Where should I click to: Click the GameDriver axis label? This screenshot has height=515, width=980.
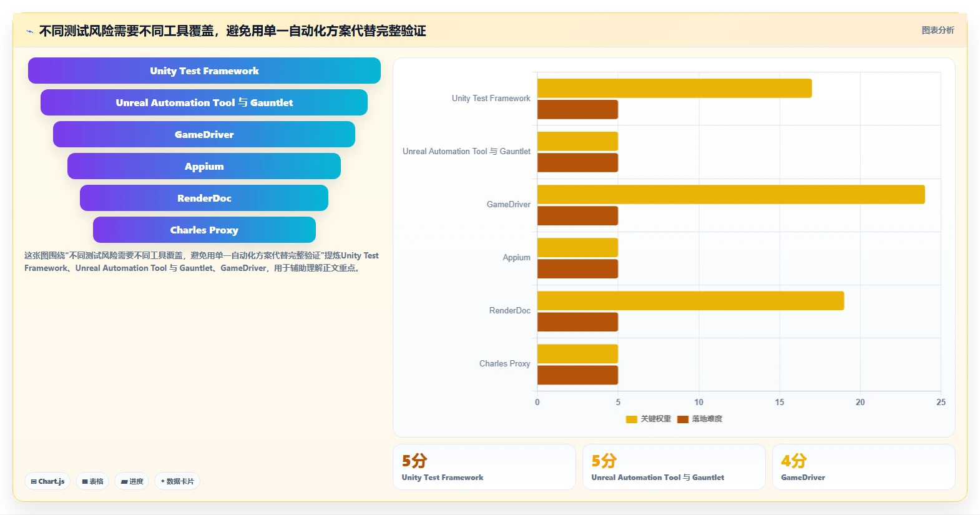click(x=508, y=205)
